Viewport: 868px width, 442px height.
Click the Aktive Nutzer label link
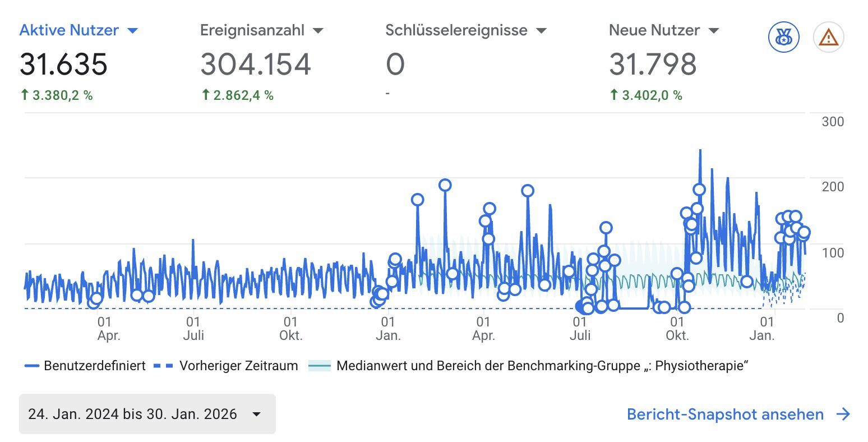click(67, 30)
